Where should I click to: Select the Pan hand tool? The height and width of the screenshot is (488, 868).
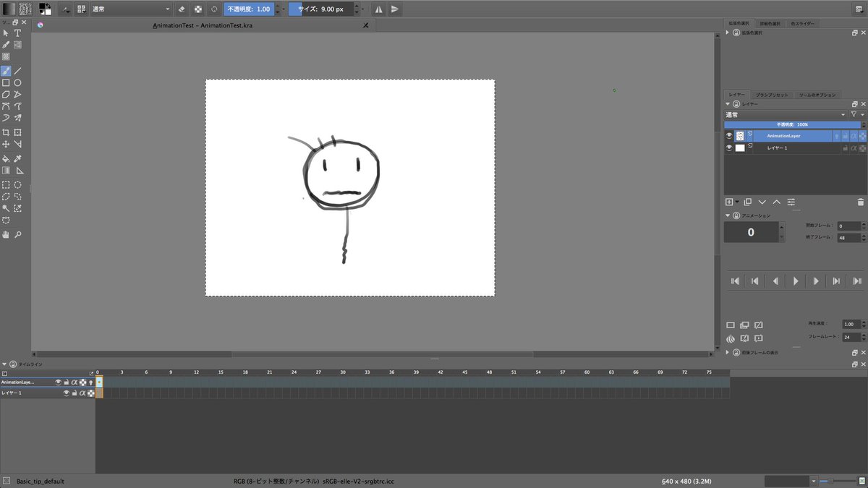point(6,234)
